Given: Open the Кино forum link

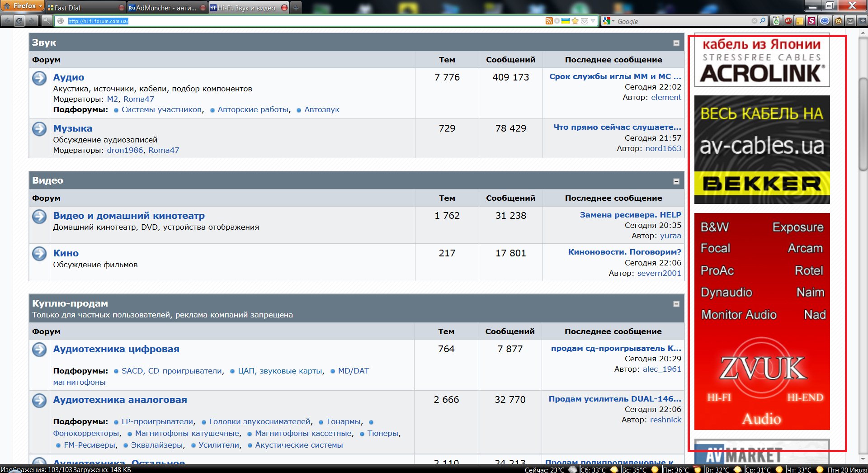Looking at the screenshot, I should coord(66,253).
